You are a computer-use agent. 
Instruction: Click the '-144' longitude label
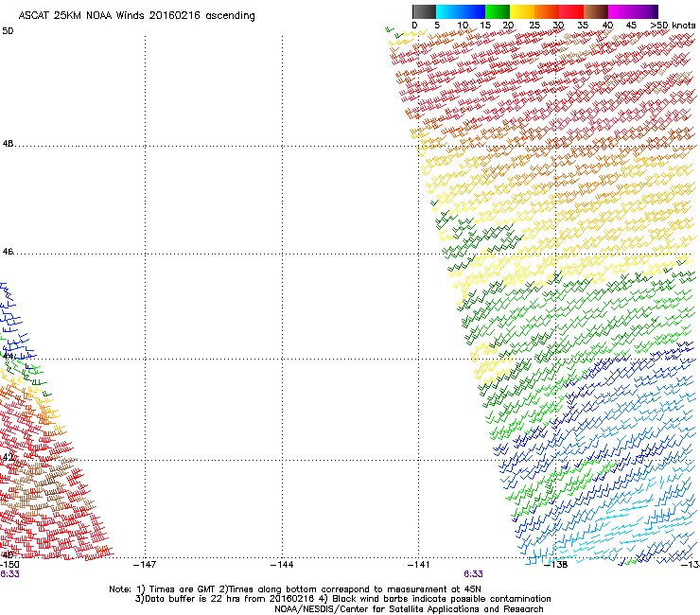(282, 565)
